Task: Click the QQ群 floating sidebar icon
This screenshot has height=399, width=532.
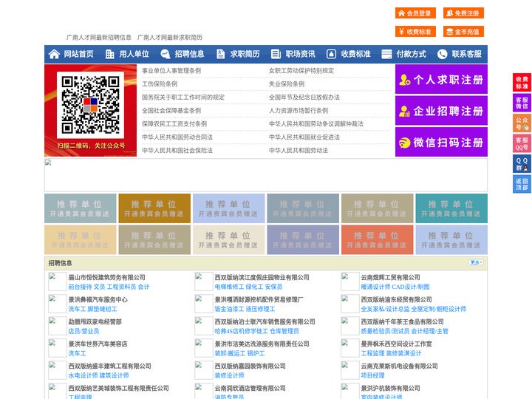Action: coord(522,164)
